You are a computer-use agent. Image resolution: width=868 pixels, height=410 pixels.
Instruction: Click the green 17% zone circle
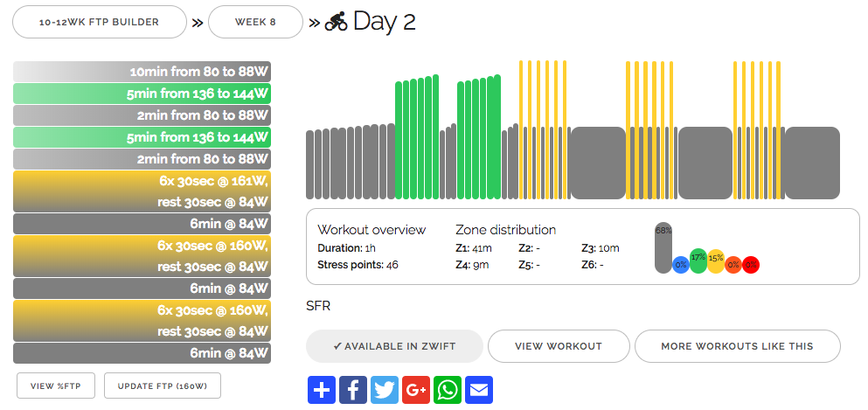(x=698, y=260)
